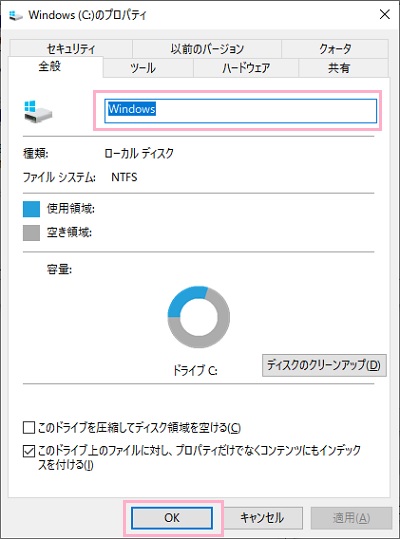Click the drive icon in the title bar
This screenshot has height=539, width=400.
(x=15, y=15)
